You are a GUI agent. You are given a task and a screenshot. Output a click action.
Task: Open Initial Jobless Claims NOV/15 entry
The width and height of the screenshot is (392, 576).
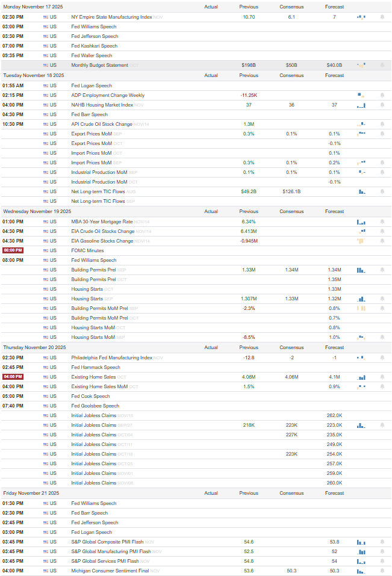[94, 415]
